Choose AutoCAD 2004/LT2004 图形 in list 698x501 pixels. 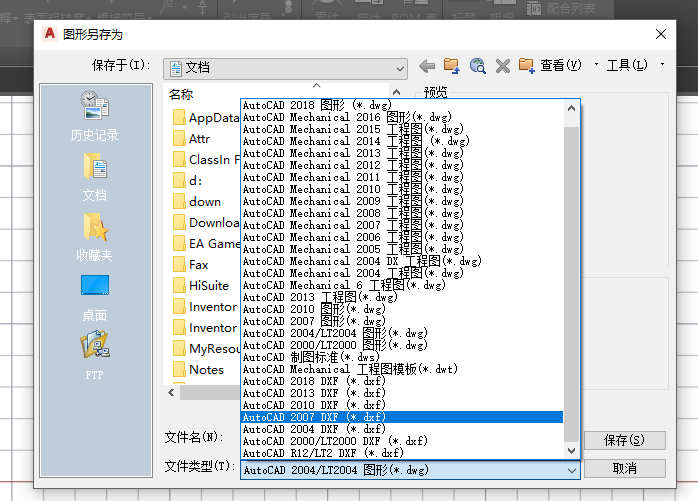[x=402, y=334]
